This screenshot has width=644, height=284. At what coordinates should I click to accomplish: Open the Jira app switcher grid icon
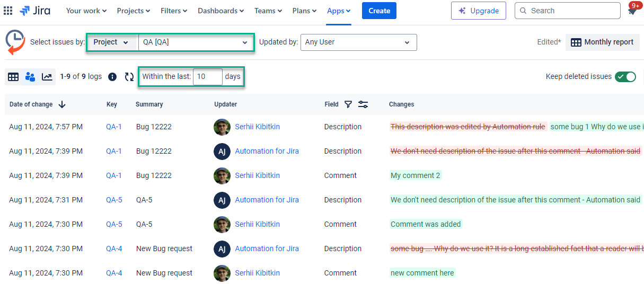(8, 11)
